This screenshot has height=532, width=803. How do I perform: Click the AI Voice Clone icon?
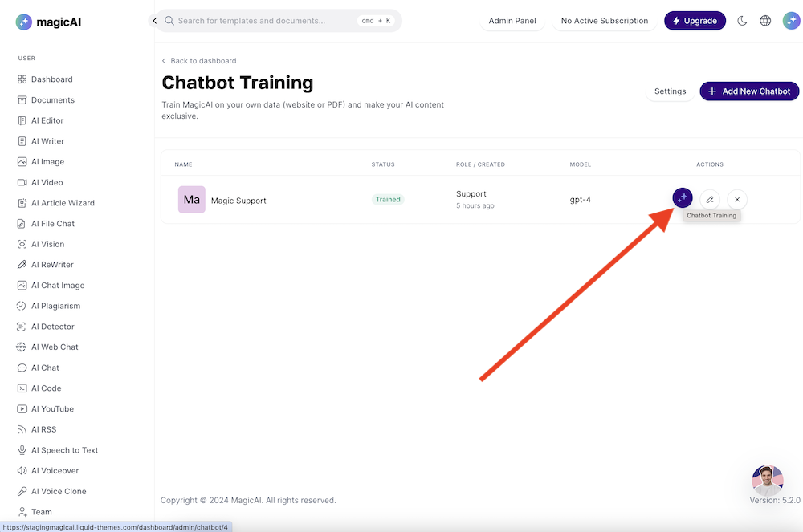pyautogui.click(x=22, y=491)
